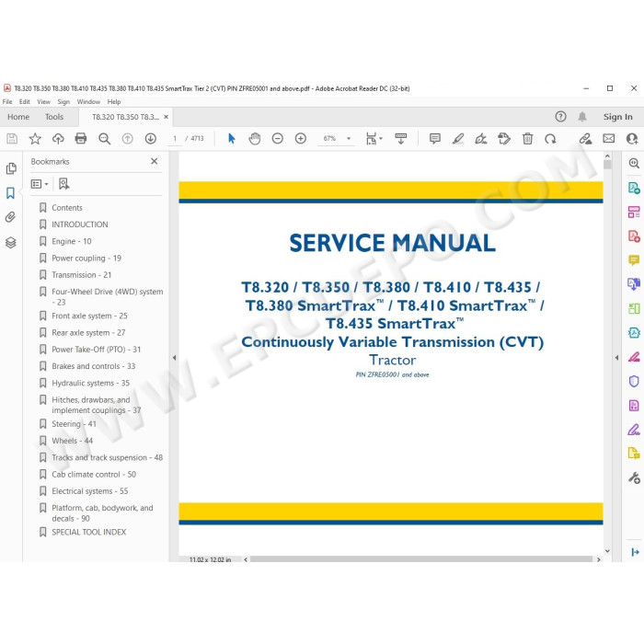Click the horizontal scrollbar right arrow

click(598, 559)
